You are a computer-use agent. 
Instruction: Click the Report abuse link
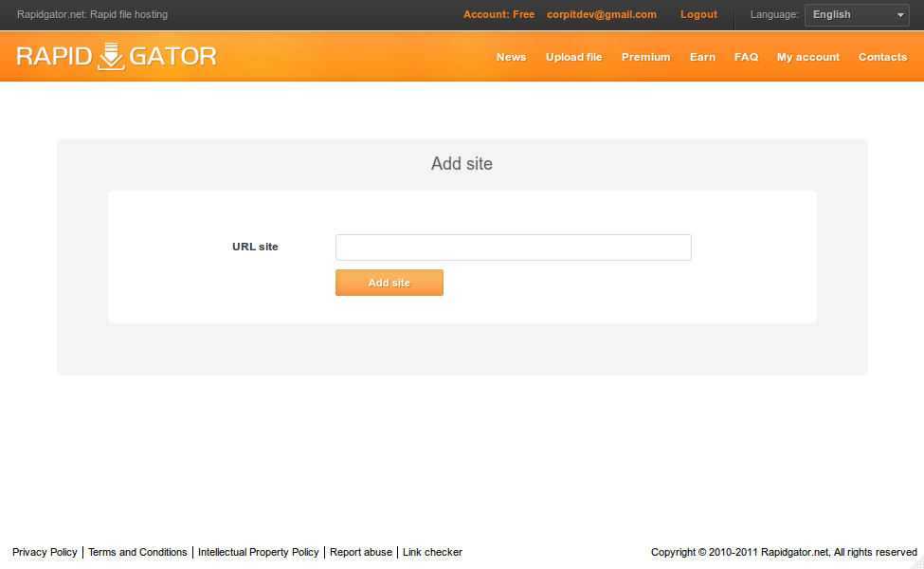[361, 553]
